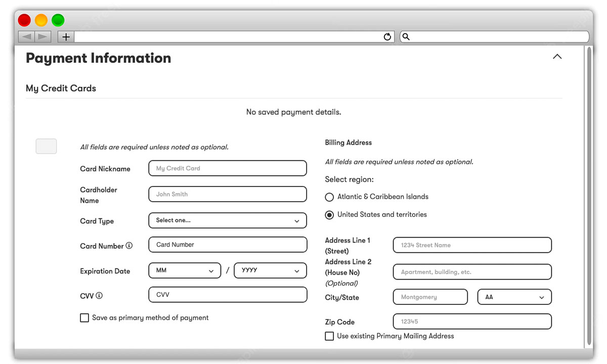The width and height of the screenshot is (607, 364).
Task: Select Atlantic & Caribbean Islands region
Action: pos(329,197)
